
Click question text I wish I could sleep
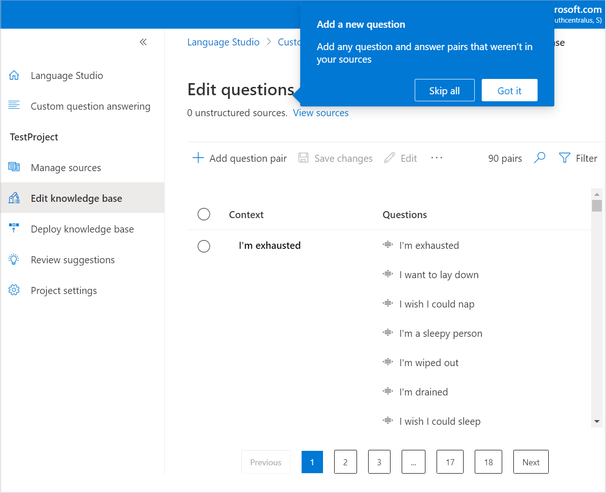pos(440,422)
